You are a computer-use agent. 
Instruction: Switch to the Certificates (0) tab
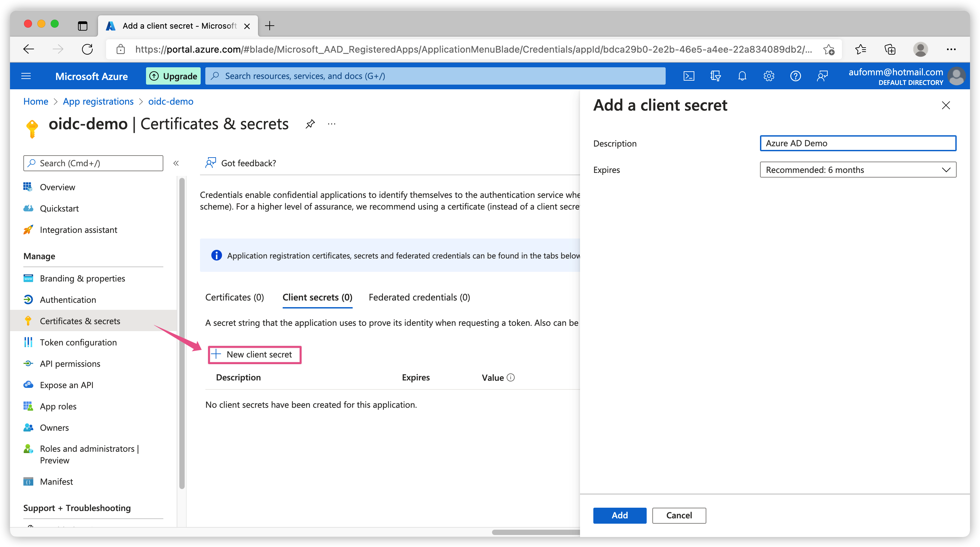(x=234, y=297)
